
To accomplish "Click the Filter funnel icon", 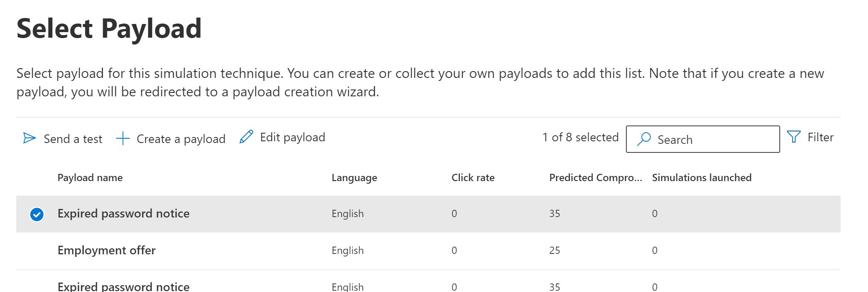I will [x=793, y=137].
